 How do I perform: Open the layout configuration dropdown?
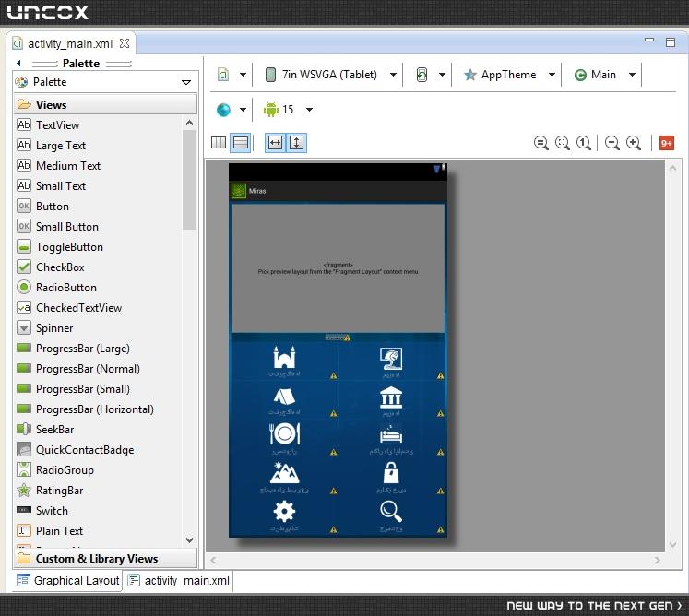click(243, 75)
